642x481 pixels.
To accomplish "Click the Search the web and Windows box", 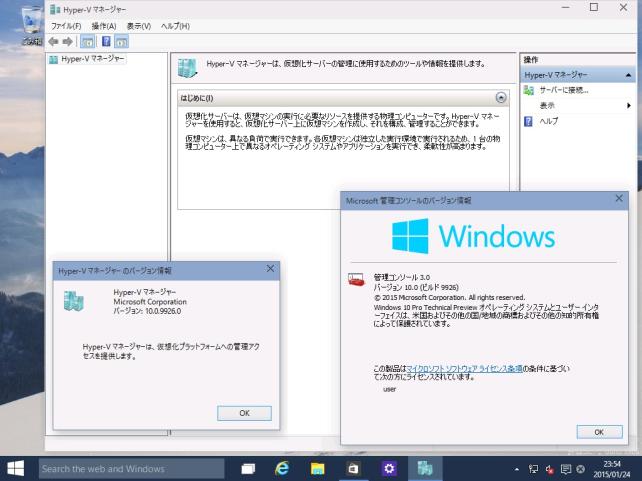I will (131, 469).
